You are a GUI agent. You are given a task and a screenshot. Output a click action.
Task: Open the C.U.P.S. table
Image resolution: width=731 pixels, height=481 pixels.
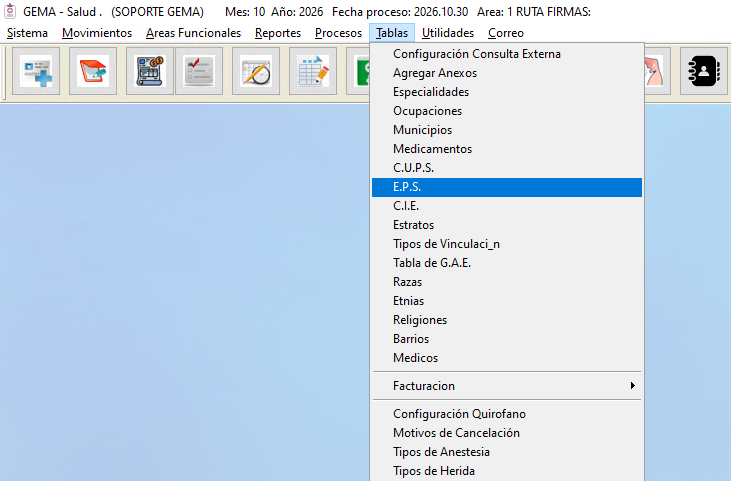(507, 168)
